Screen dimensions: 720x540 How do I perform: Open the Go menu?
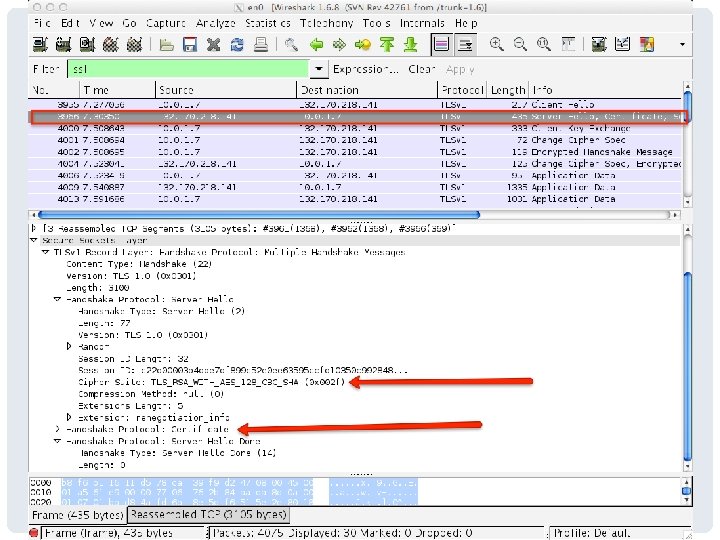click(129, 23)
